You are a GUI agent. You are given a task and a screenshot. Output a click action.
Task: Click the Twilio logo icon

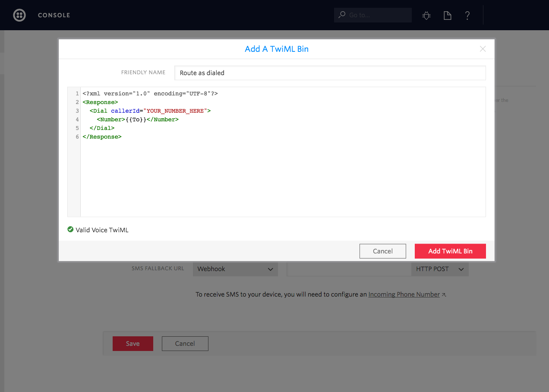tap(19, 15)
